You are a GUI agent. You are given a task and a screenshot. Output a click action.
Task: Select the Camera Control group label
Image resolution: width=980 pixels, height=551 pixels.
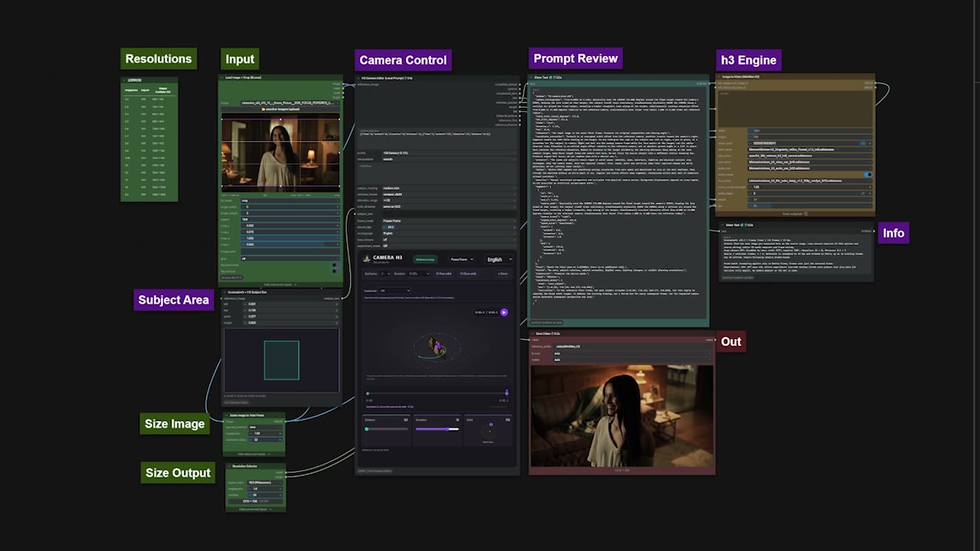pyautogui.click(x=403, y=60)
